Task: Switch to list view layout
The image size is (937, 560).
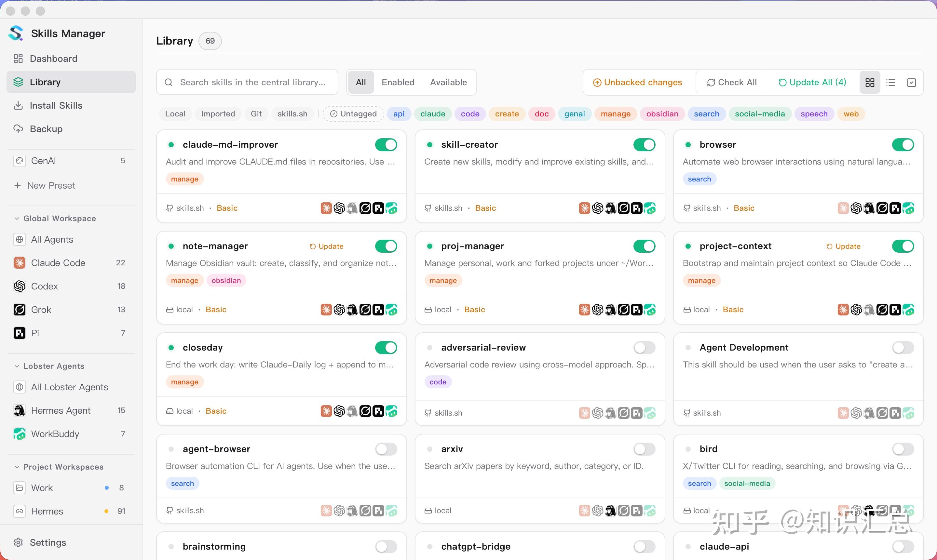Action: click(x=891, y=82)
